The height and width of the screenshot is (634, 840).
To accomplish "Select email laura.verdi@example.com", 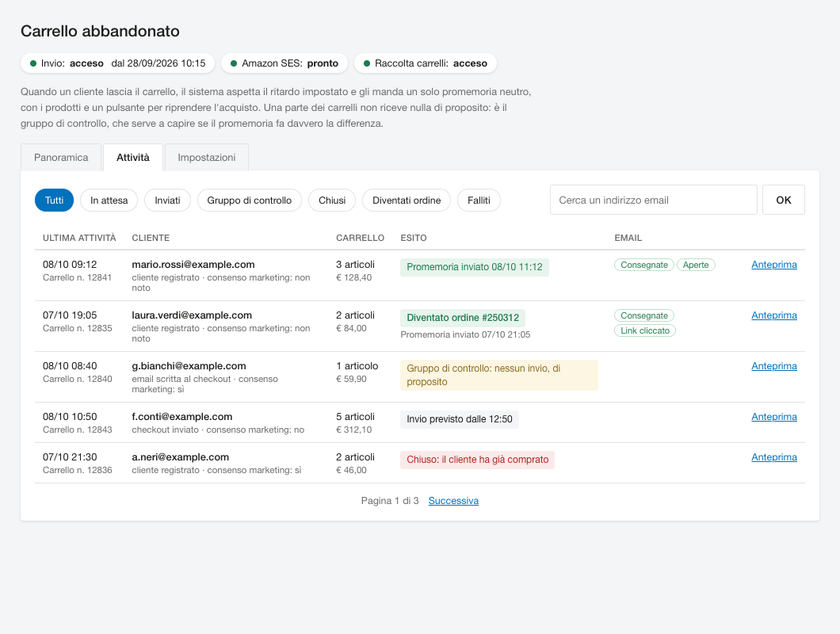I will tap(192, 315).
